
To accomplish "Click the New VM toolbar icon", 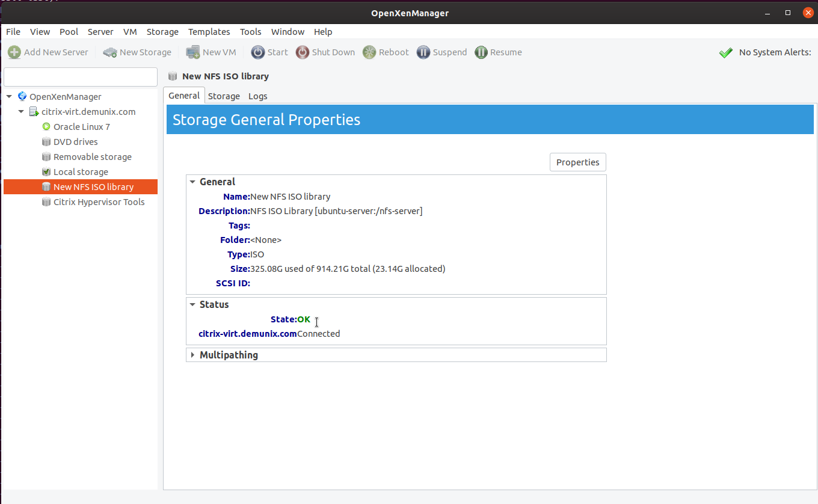I will [193, 52].
